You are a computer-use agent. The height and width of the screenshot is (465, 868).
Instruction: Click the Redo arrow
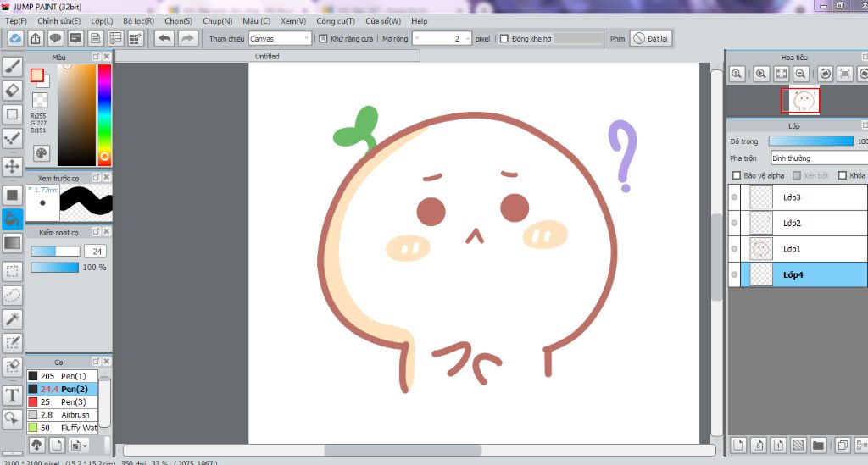coord(188,39)
